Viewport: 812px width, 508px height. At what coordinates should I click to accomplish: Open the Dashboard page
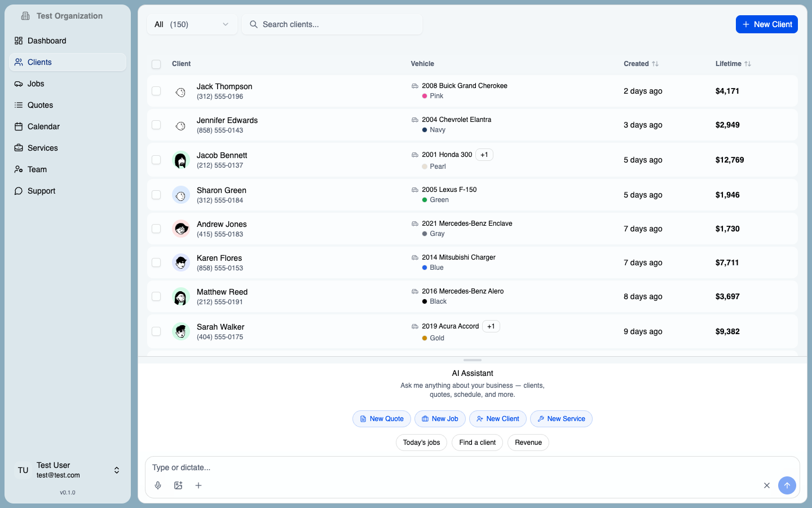pos(68,41)
